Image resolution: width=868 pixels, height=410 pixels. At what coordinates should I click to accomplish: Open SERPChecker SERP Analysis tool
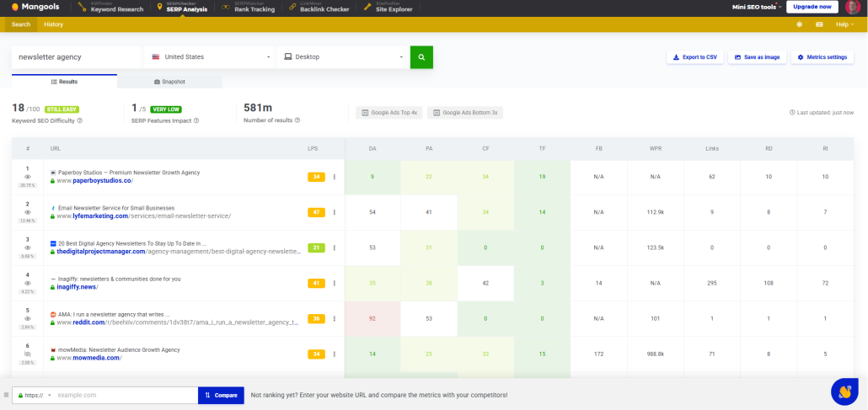tap(181, 8)
